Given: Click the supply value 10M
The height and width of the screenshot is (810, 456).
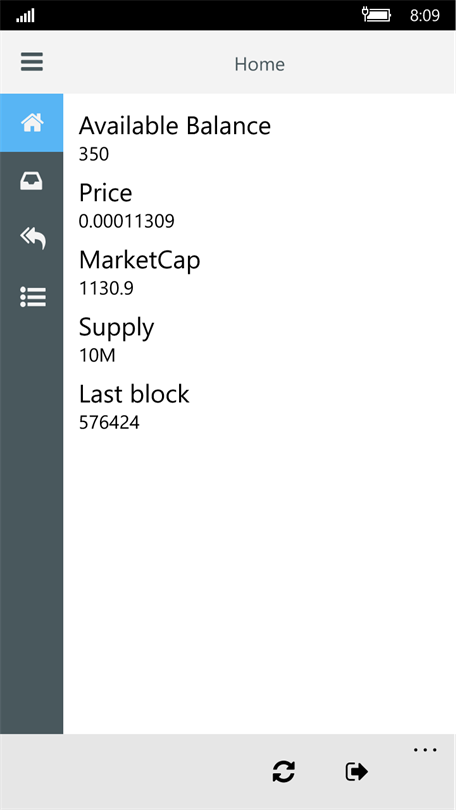Looking at the screenshot, I should pos(97,356).
